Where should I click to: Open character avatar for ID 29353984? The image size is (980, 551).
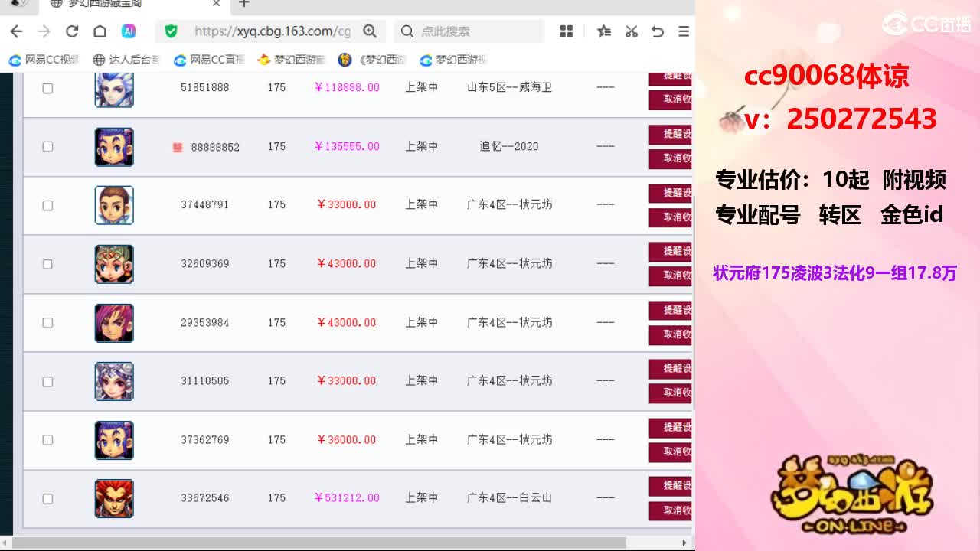coord(114,323)
